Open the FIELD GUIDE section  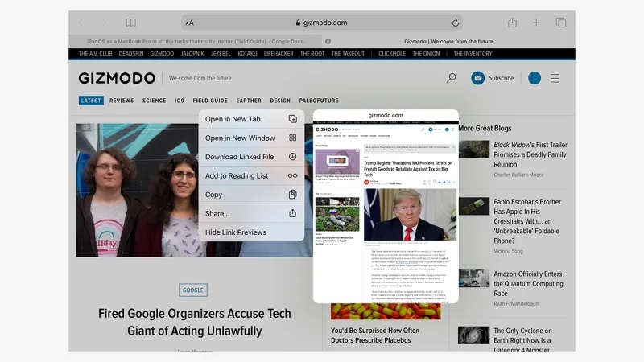pos(210,101)
